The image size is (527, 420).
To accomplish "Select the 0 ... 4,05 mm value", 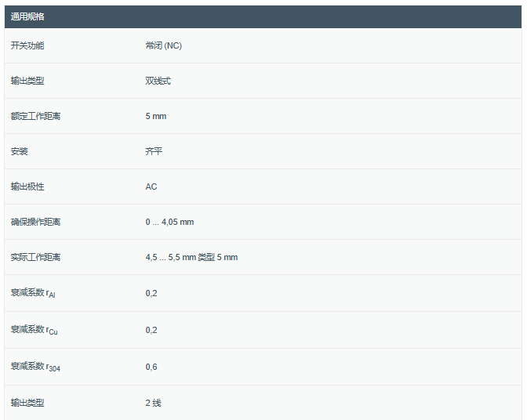I will [169, 222].
